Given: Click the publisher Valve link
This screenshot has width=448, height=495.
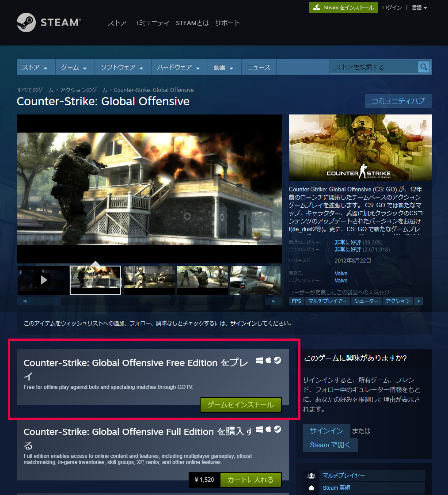Looking at the screenshot, I should (x=341, y=281).
